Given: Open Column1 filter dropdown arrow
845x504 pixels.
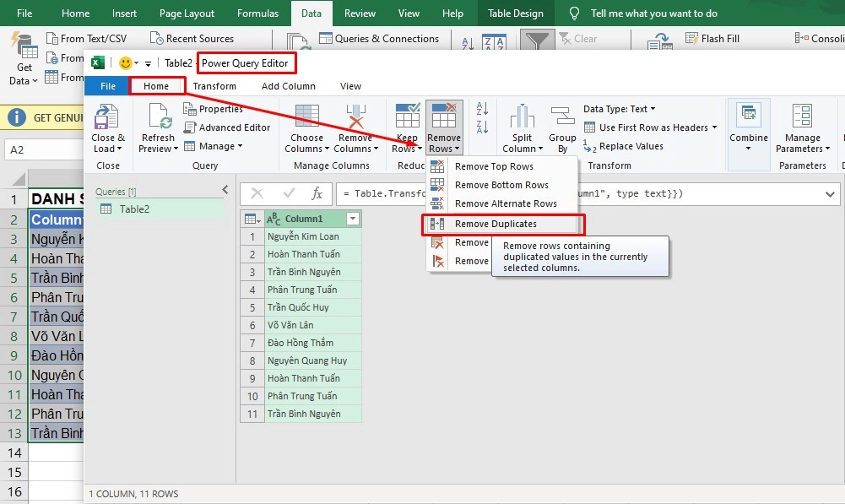Looking at the screenshot, I should click(353, 219).
